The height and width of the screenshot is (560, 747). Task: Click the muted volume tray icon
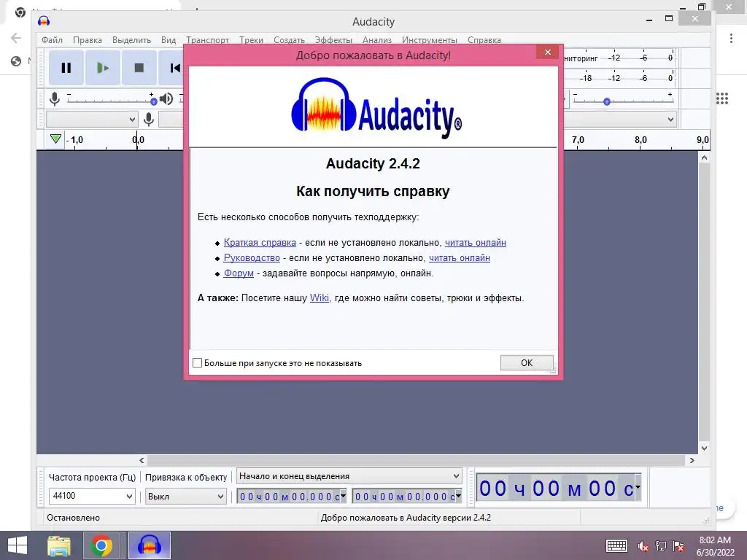(643, 546)
